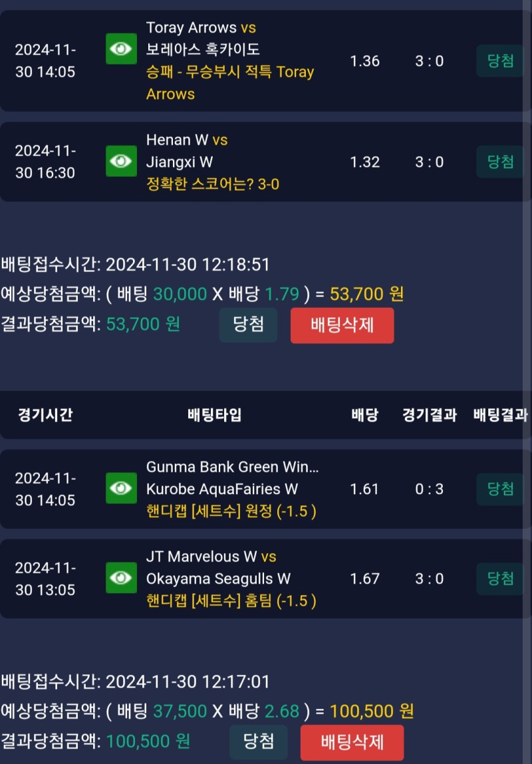Viewport: 532px width, 764px height.
Task: Click the 경기결과 column header
Action: point(429,416)
